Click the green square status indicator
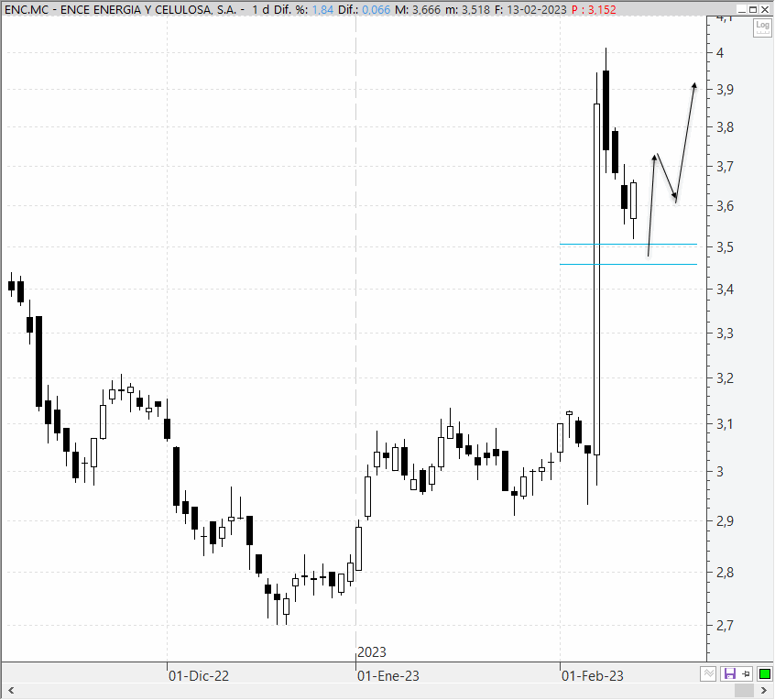The height and width of the screenshot is (700, 775). [x=765, y=673]
